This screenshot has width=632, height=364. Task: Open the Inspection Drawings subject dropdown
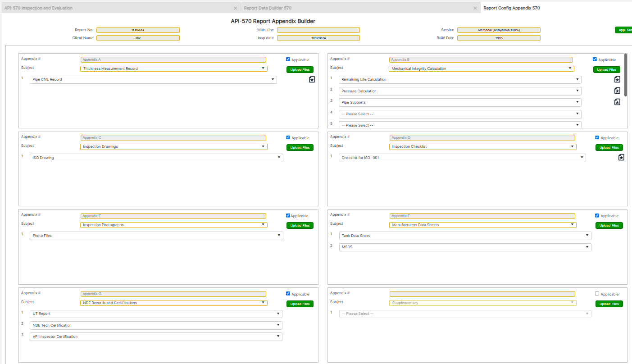click(263, 146)
